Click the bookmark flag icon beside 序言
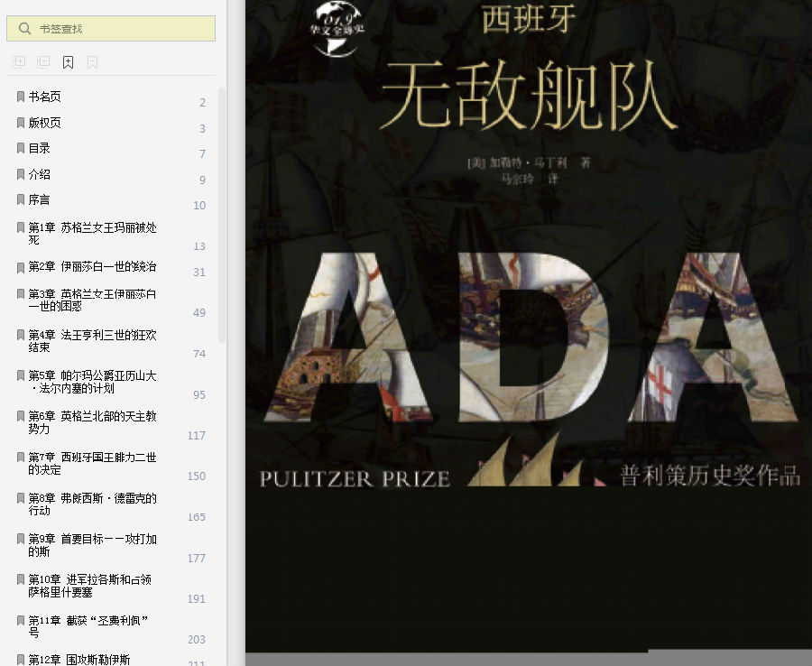 pos(21,199)
